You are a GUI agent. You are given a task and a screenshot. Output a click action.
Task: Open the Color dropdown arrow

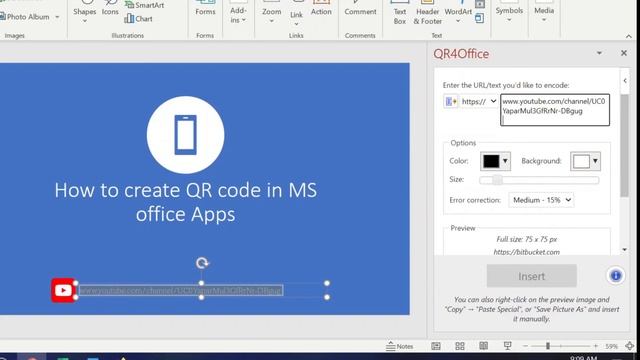tap(505, 161)
